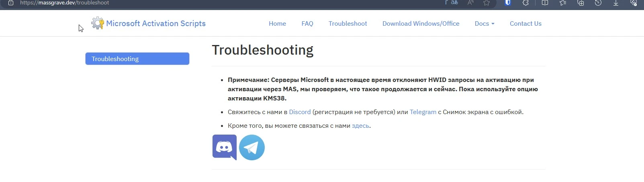This screenshot has width=644, height=182.
Task: Add page to favorites with star icon
Action: [487, 3]
